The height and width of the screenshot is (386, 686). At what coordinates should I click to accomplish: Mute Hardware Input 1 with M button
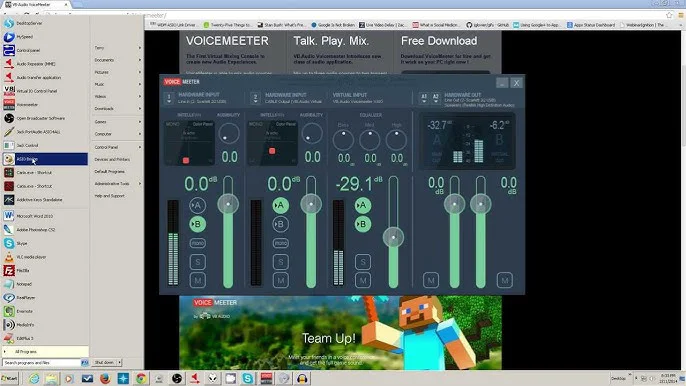click(197, 281)
